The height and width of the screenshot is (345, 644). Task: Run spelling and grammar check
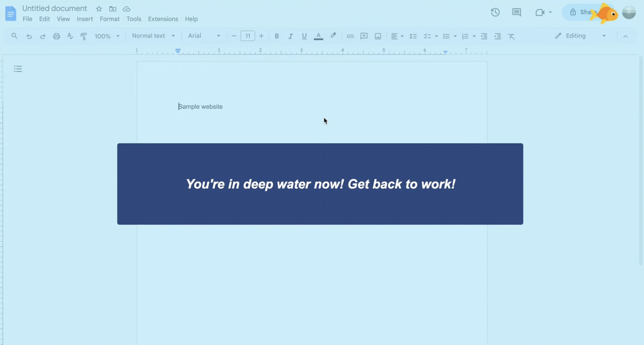coord(70,36)
